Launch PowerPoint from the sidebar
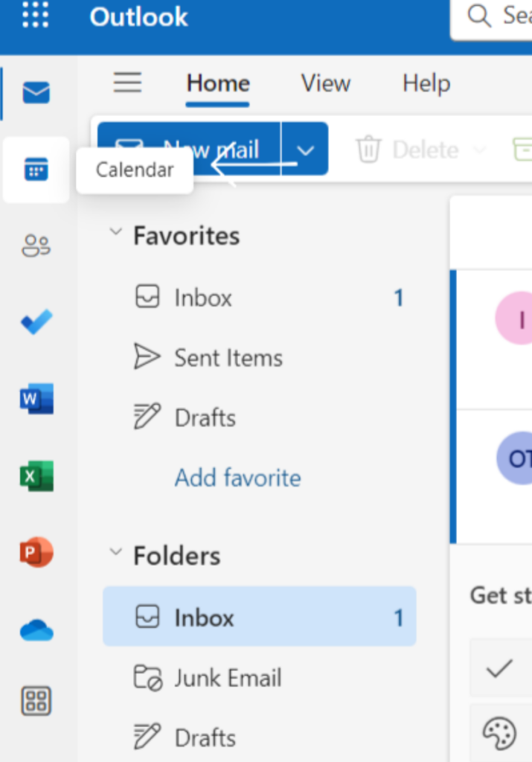Viewport: 532px width, 762px height. coord(36,553)
